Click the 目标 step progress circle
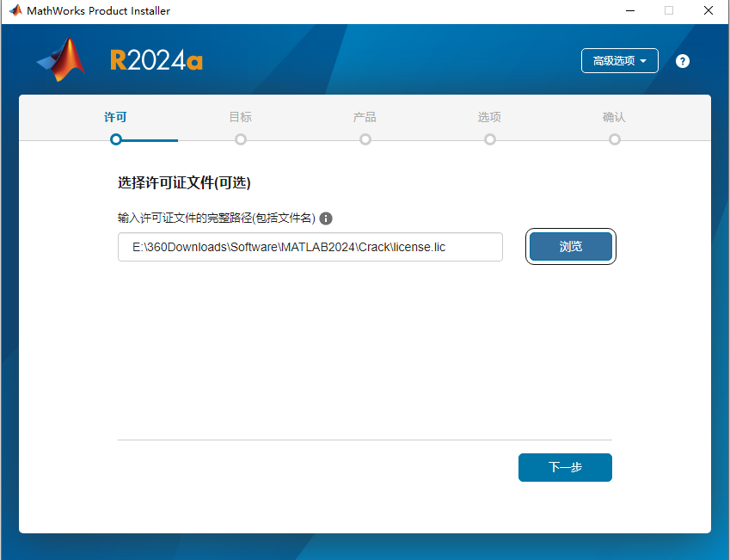 241,139
